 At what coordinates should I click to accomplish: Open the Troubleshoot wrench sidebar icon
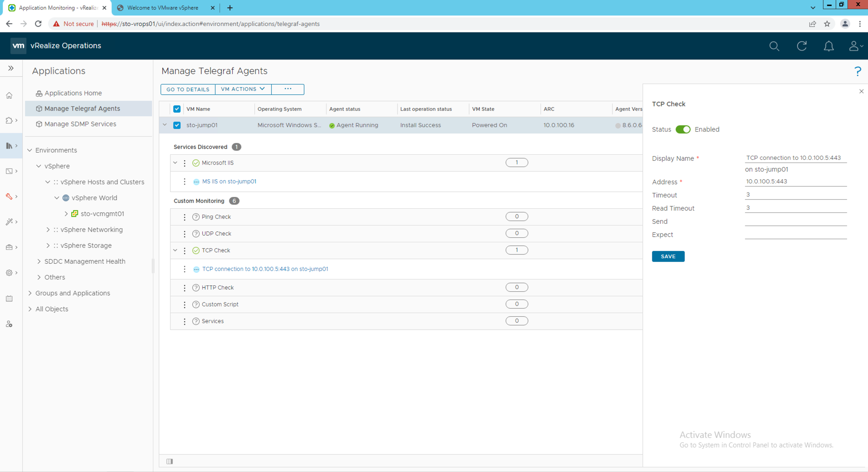(9, 197)
